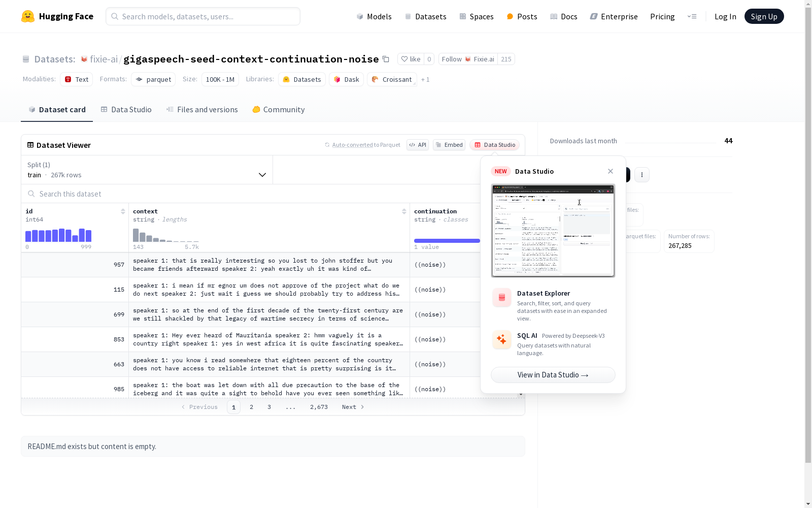Image resolution: width=812 pixels, height=508 pixels.
Task: Expand the Split train dropdown
Action: 147,170
